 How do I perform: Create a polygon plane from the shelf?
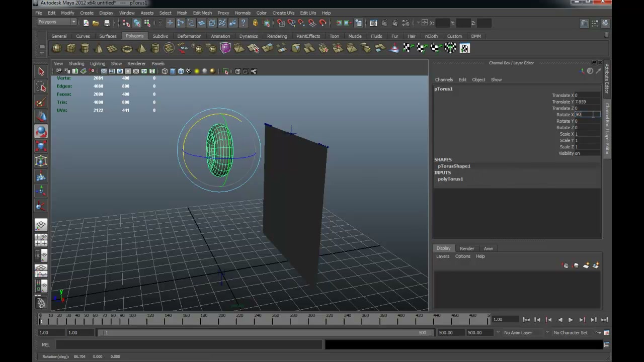point(112,48)
